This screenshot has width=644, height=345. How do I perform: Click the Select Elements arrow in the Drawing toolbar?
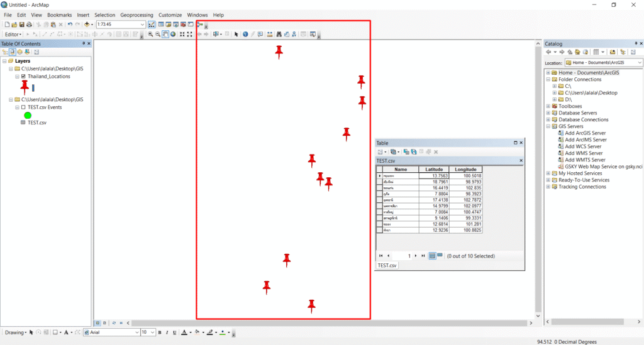(x=31, y=332)
